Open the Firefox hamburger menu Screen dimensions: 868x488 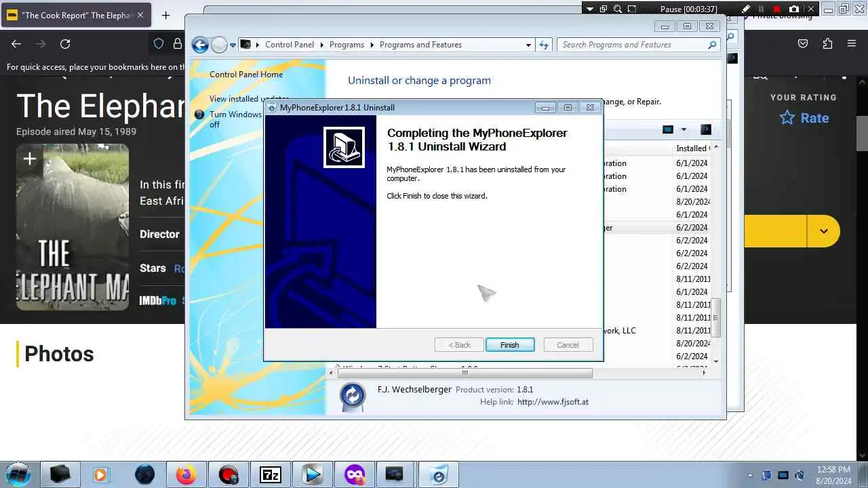[x=852, y=43]
